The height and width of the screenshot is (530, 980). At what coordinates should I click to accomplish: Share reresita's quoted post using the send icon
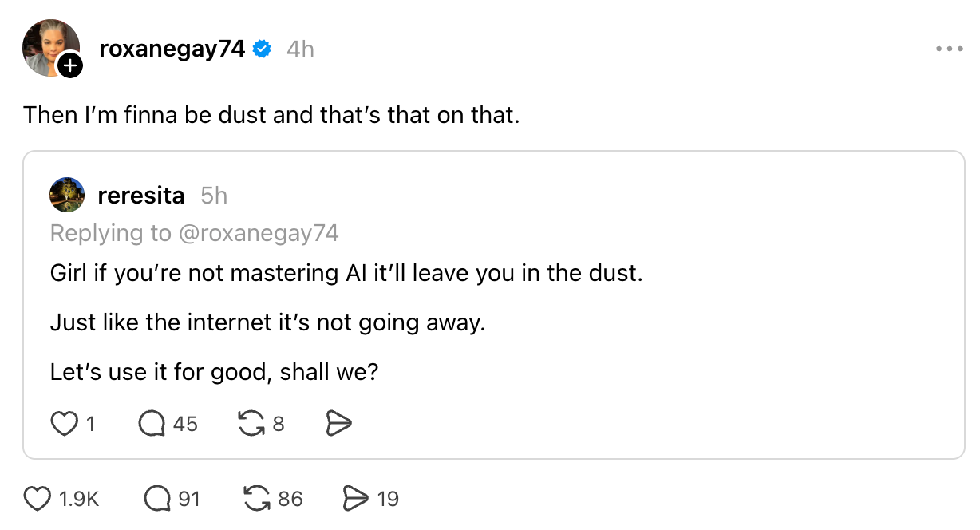click(339, 425)
